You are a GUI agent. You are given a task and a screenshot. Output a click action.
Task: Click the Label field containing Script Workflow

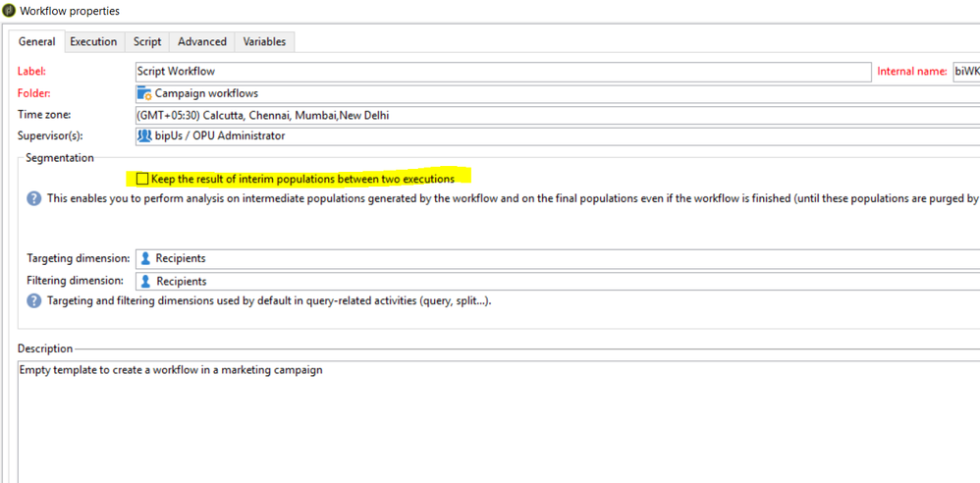point(501,72)
